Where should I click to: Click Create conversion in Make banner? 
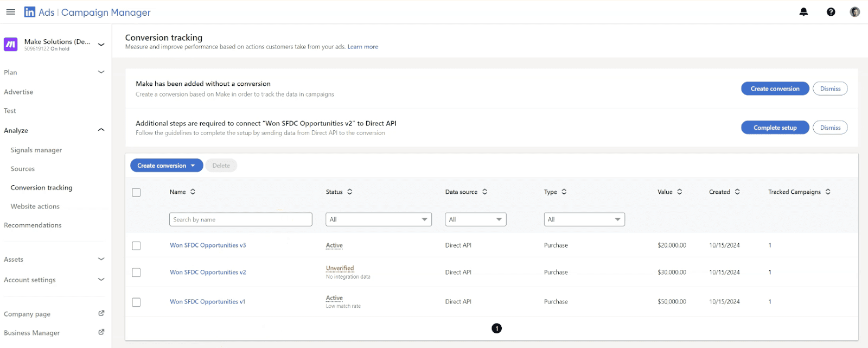[775, 88]
